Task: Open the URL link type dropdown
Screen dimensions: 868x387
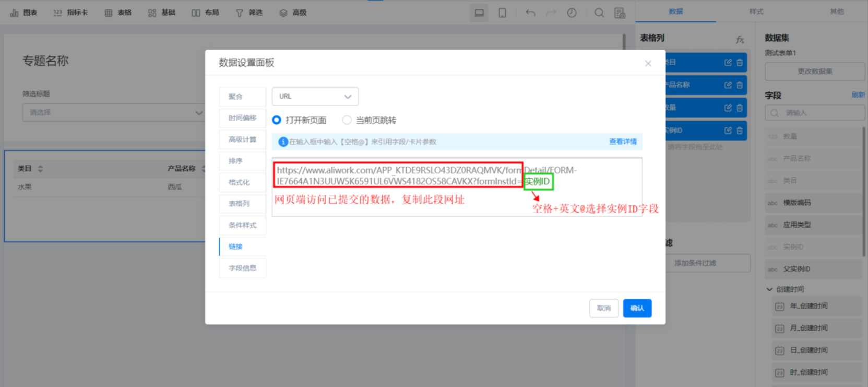Action: 315,97
